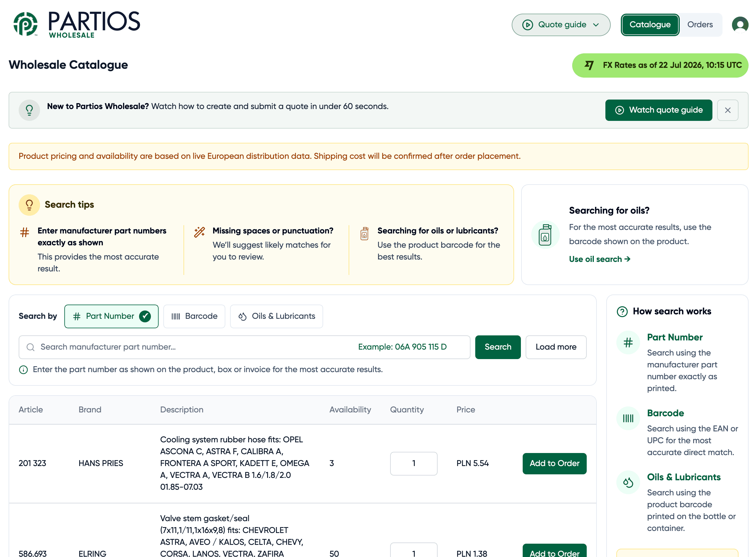Click play icon on Watch quote guide

(619, 110)
